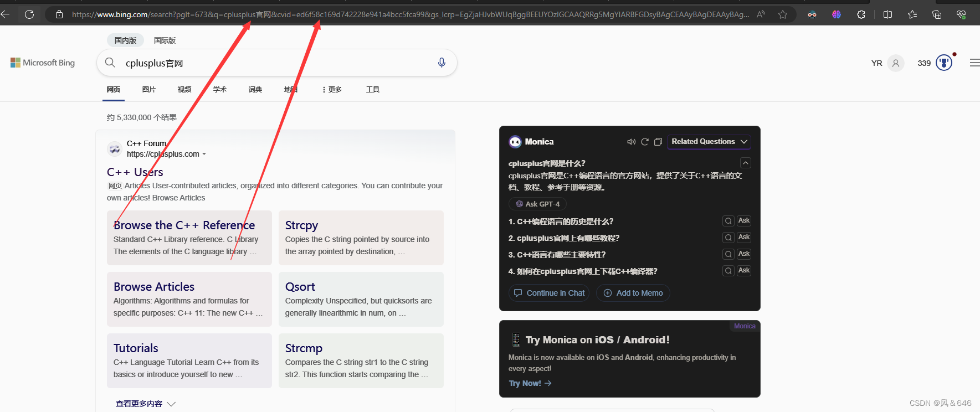The image size is (980, 412).
Task: Click the https://cplusplus.com site URL text
Action: [x=163, y=154]
